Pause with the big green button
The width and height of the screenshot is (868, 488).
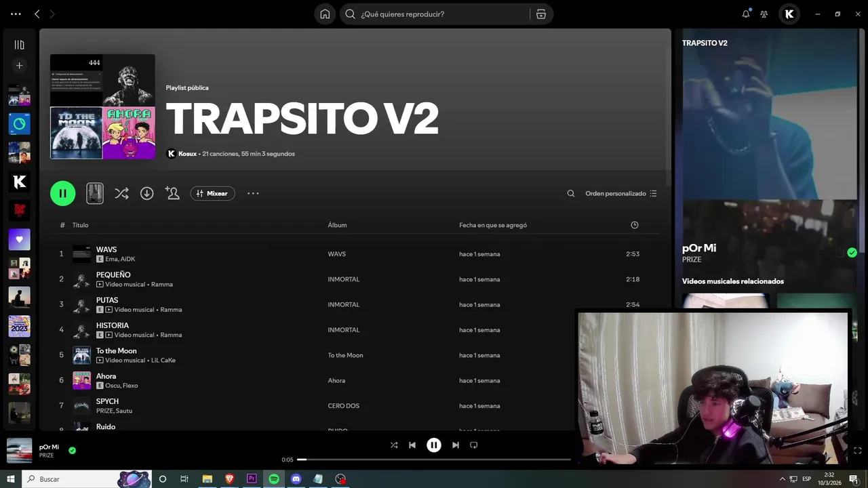point(62,193)
